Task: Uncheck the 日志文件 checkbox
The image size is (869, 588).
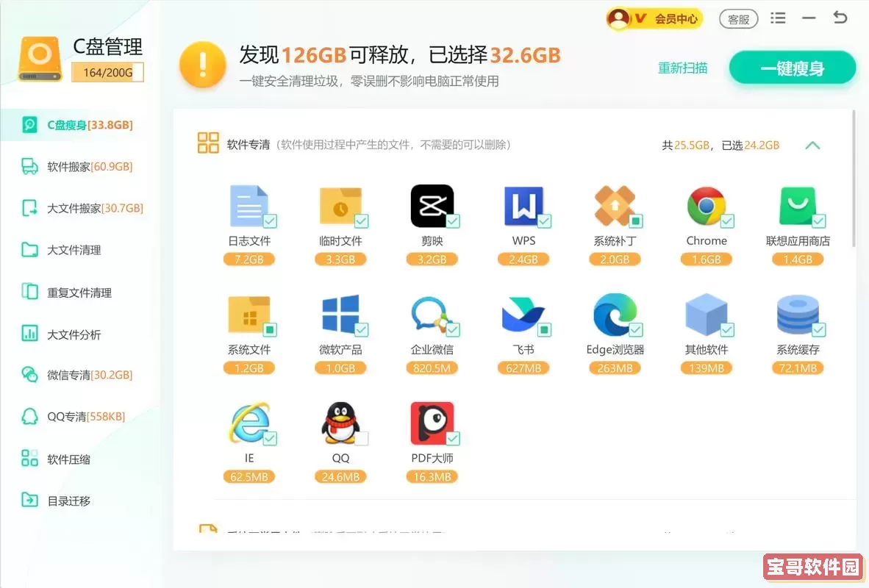Action: click(270, 221)
